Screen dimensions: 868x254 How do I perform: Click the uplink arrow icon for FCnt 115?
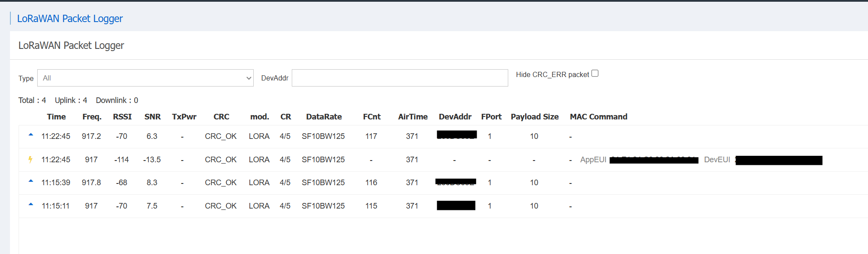31,205
